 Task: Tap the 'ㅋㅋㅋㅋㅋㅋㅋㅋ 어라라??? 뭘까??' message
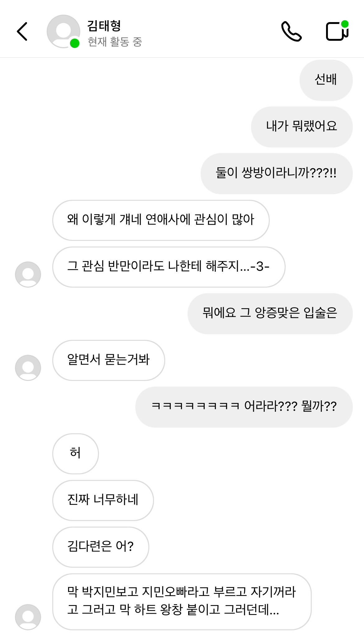tap(244, 407)
